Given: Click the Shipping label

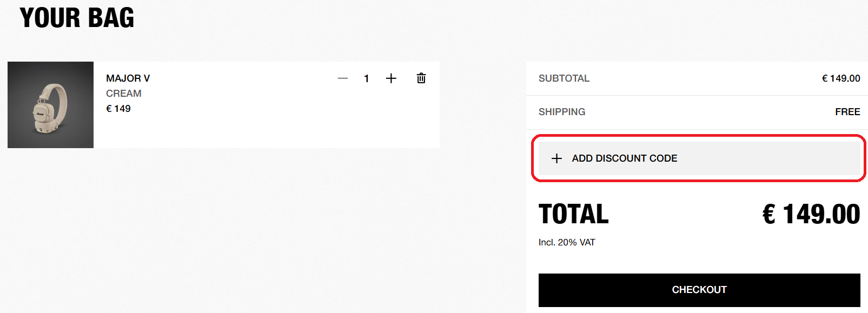Looking at the screenshot, I should coord(561,112).
